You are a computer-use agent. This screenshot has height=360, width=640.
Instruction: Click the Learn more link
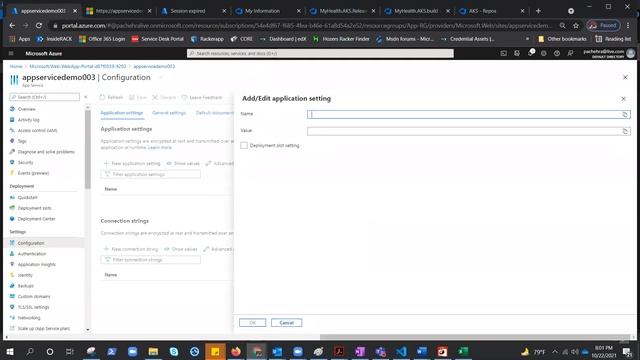pyautogui.click(x=160, y=147)
